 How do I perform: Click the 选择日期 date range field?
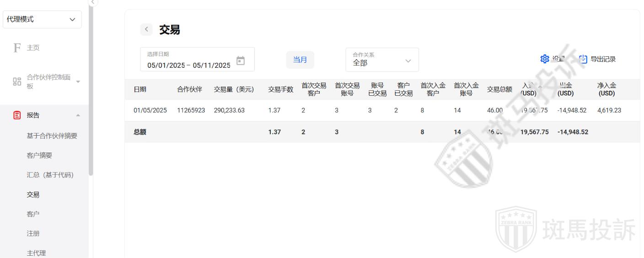[x=188, y=60]
